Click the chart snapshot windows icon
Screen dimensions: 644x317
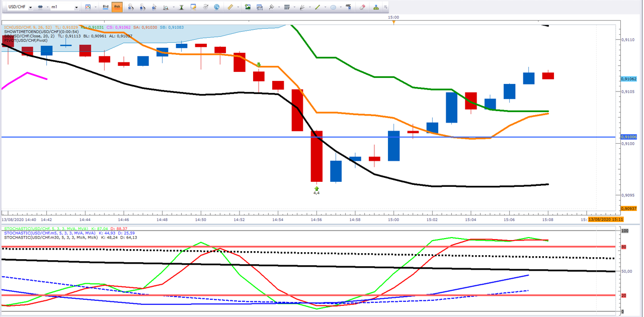260,8
